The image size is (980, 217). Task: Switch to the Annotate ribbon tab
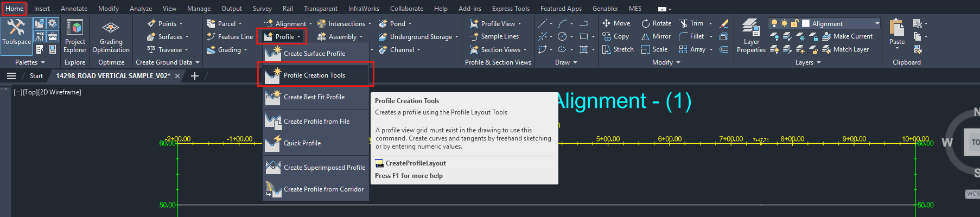(x=74, y=9)
